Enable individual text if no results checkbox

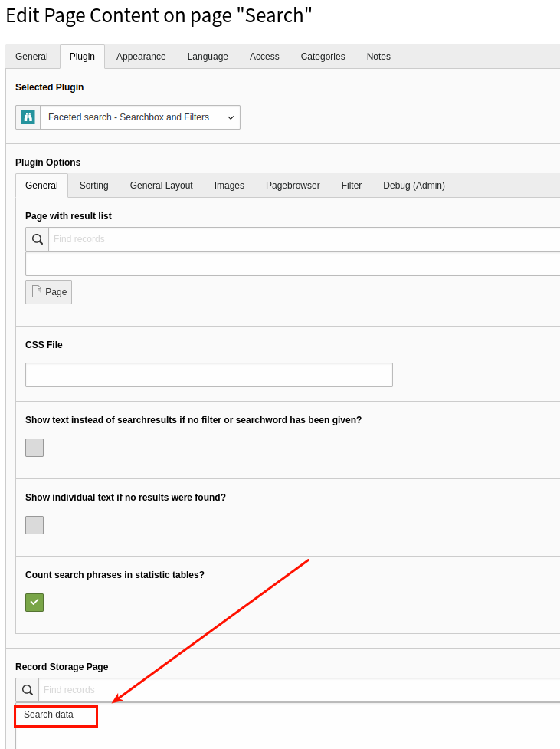pos(34,524)
